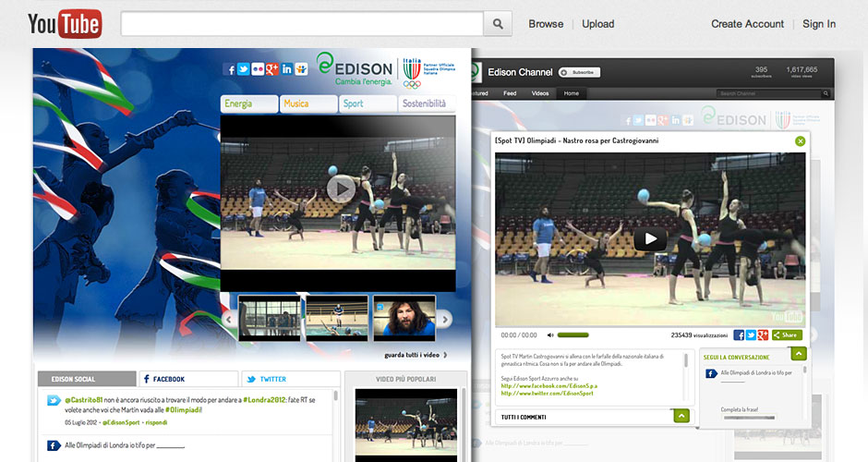Select the Musica tab
Image resolution: width=868 pixels, height=462 pixels.
(x=308, y=103)
